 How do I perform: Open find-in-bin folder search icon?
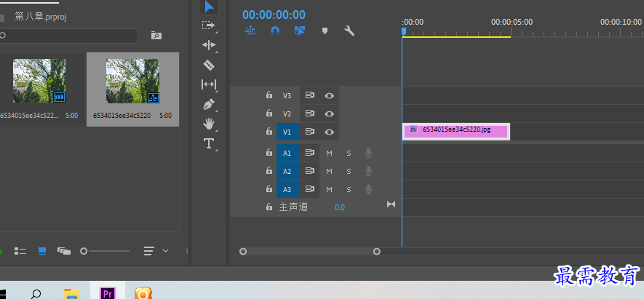pyautogui.click(x=156, y=36)
